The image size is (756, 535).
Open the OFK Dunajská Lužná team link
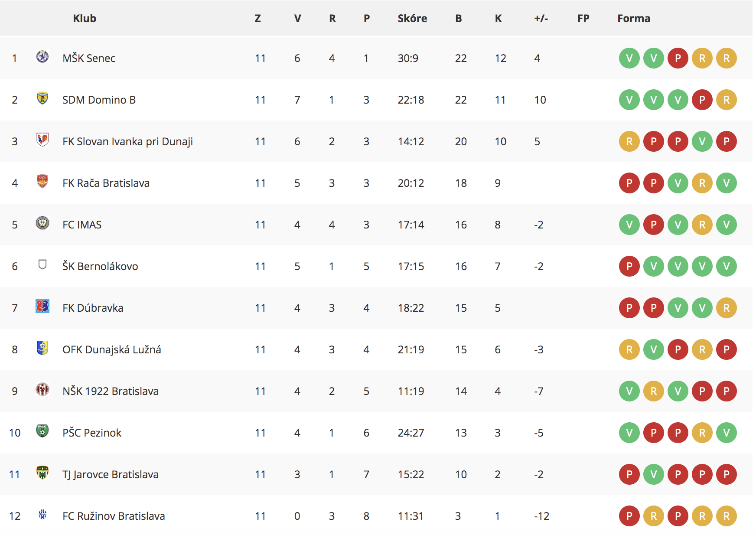click(112, 349)
